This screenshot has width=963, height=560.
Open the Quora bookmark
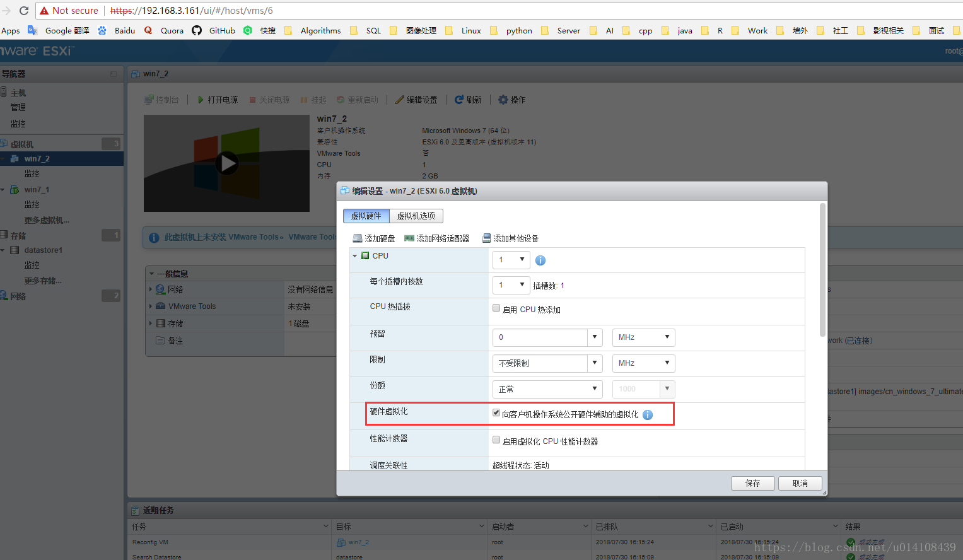[x=164, y=30]
